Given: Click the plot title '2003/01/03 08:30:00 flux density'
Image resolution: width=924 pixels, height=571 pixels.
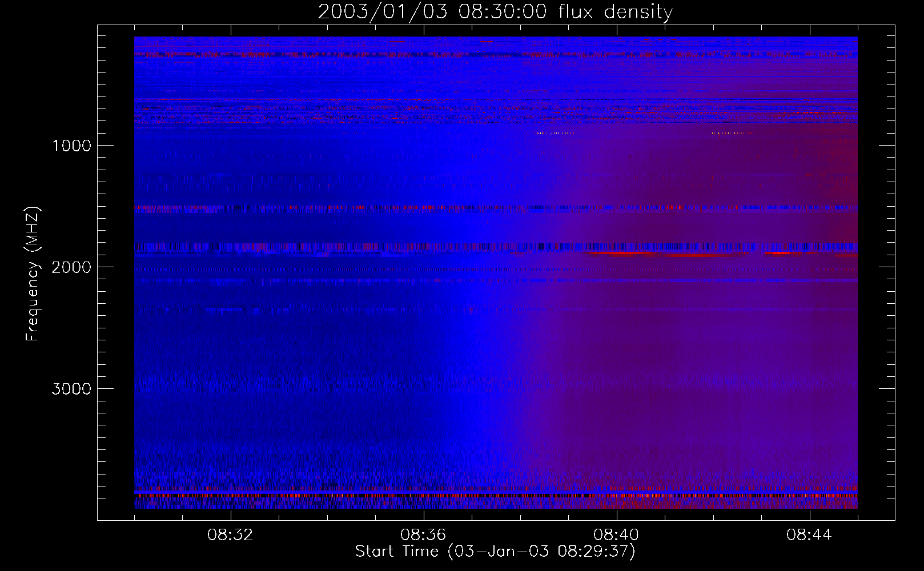Looking at the screenshot, I should coord(495,11).
